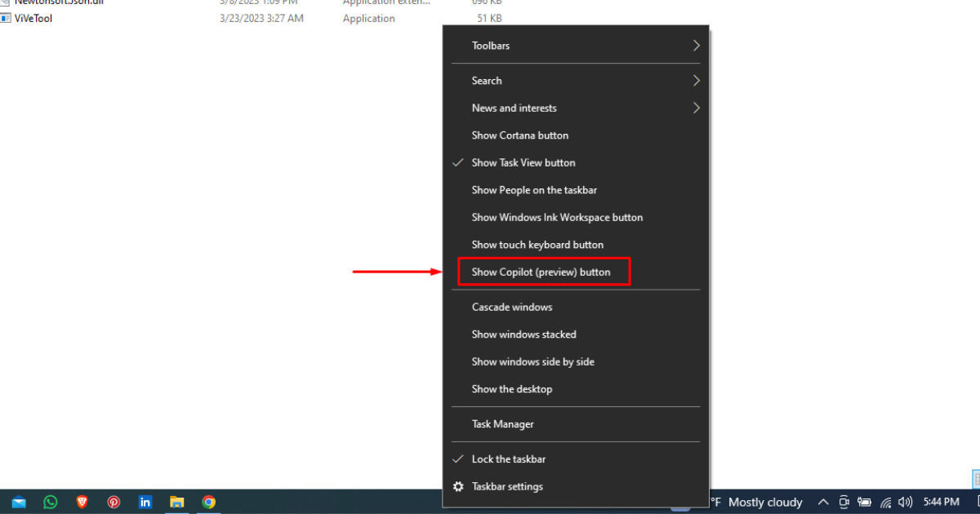Open the Brave browser taskbar icon
Viewport: 980px width, 514px height.
pyautogui.click(x=82, y=502)
